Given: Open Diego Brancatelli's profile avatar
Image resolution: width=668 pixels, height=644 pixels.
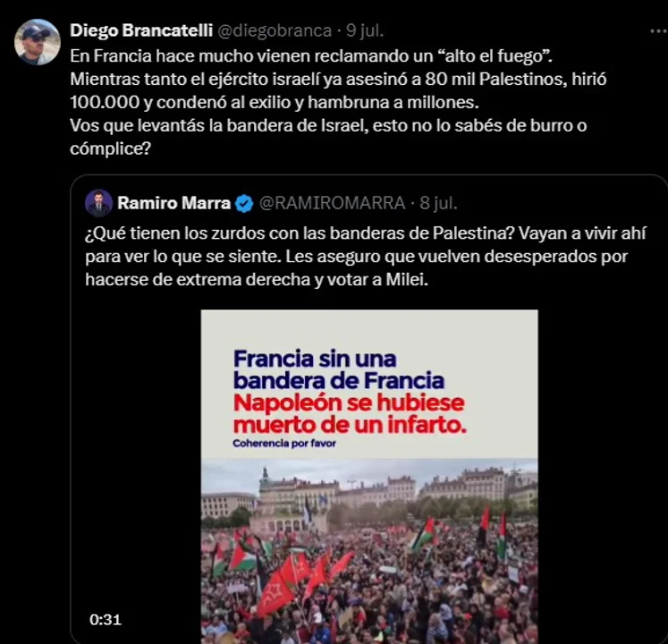Looking at the screenshot, I should point(37,42).
